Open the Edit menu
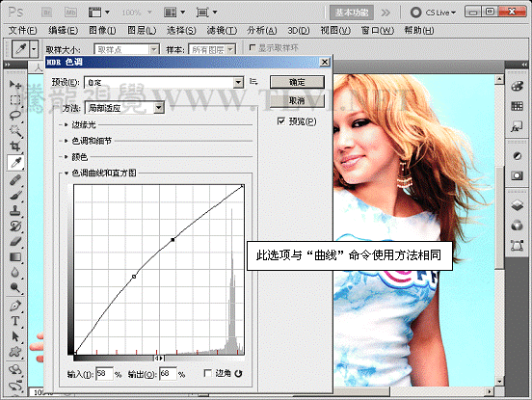Image resolution: width=532 pixels, height=400 pixels. pos(63,31)
